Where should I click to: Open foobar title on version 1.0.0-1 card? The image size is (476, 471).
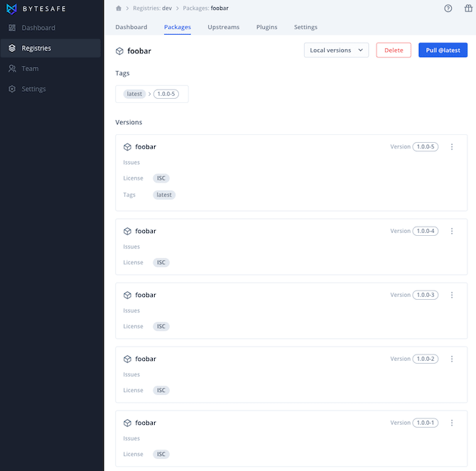point(146,423)
